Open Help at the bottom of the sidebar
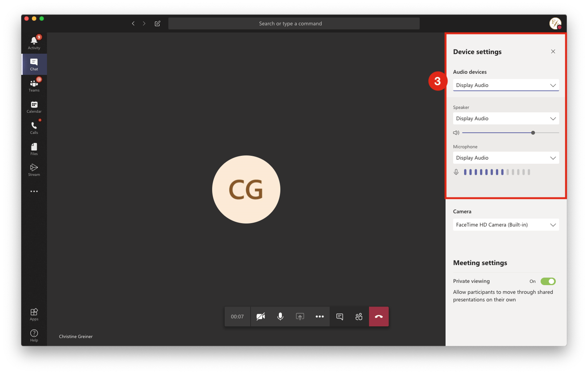 coord(34,334)
